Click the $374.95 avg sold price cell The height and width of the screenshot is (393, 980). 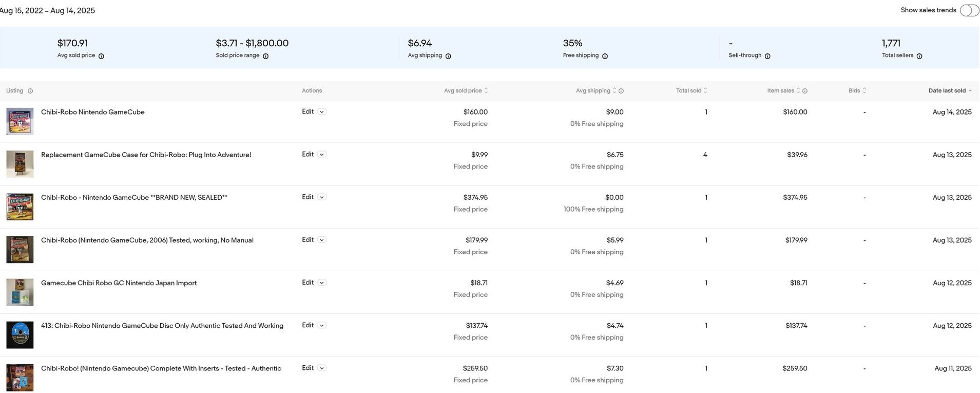pyautogui.click(x=475, y=197)
